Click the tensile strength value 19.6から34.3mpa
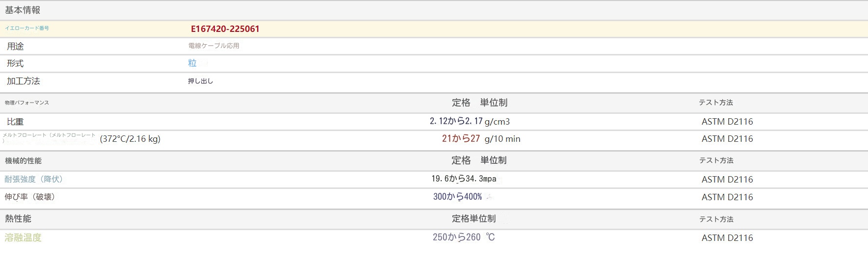 [464, 179]
